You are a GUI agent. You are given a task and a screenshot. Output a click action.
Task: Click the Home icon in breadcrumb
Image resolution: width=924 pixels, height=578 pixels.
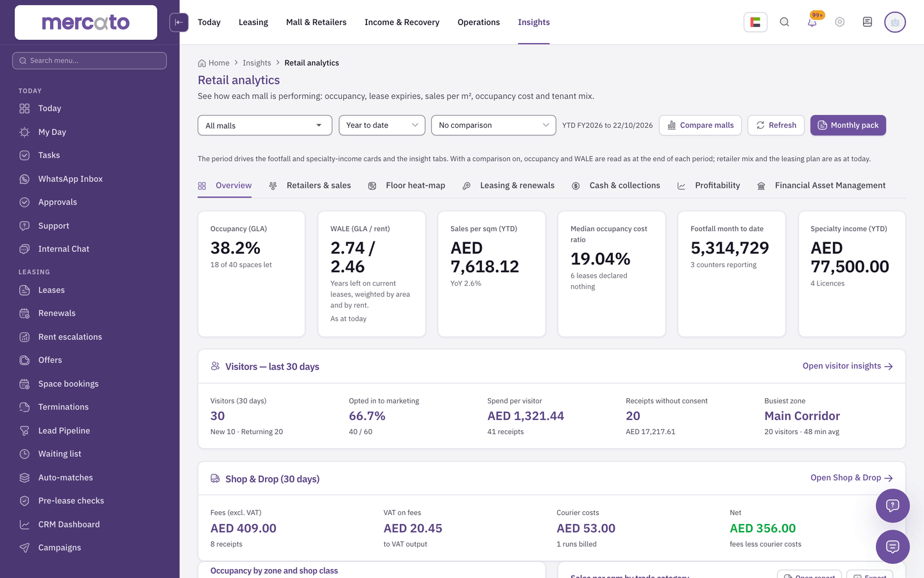[x=202, y=63]
